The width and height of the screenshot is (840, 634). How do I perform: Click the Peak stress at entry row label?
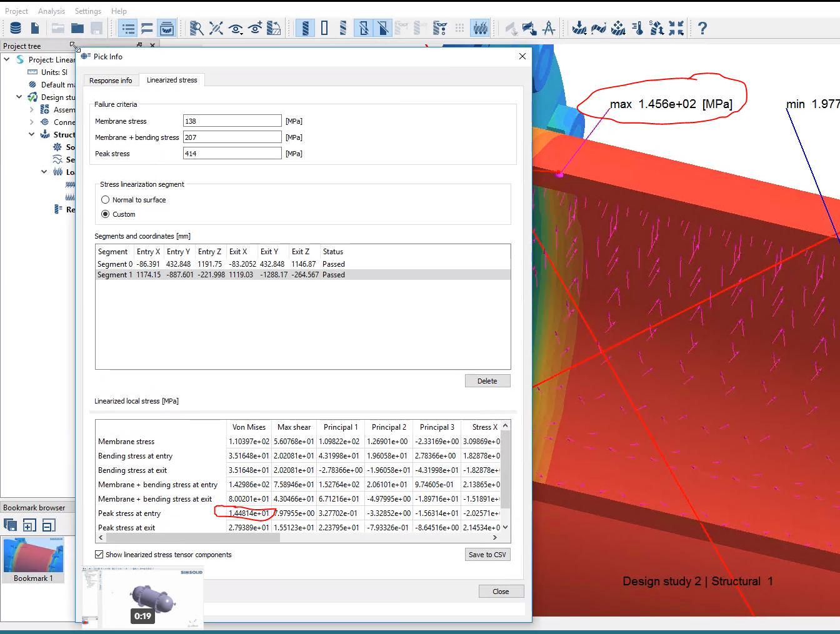129,513
